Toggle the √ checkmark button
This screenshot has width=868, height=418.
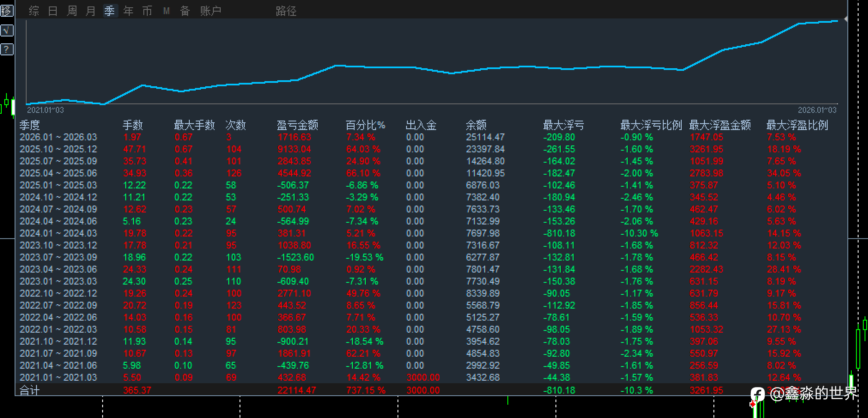(7, 30)
